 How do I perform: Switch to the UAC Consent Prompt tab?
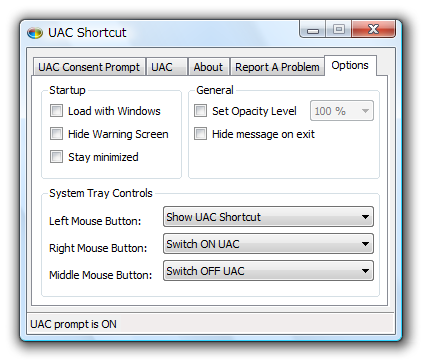[89, 67]
